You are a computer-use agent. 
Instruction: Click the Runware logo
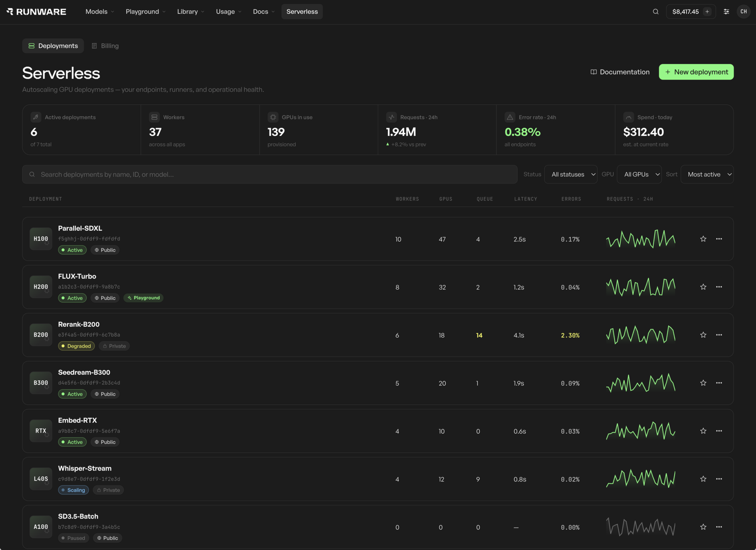[36, 11]
